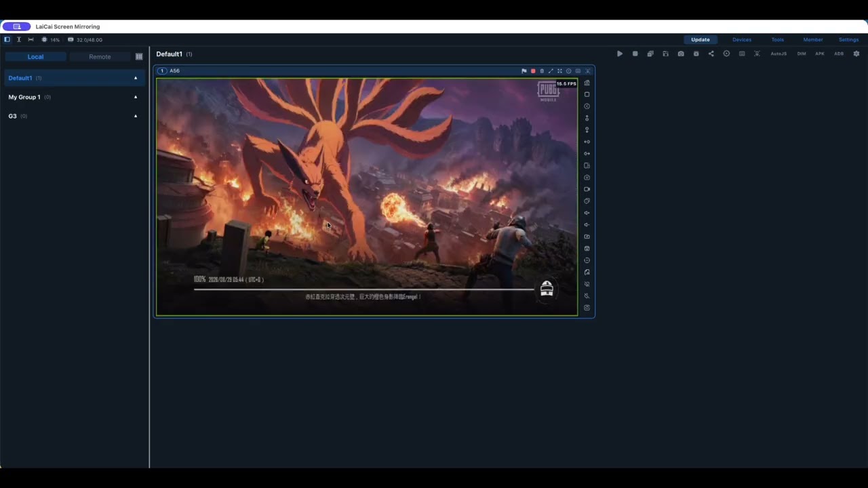This screenshot has height=488, width=868.
Task: Switch to the Local tab
Action: pyautogui.click(x=35, y=57)
